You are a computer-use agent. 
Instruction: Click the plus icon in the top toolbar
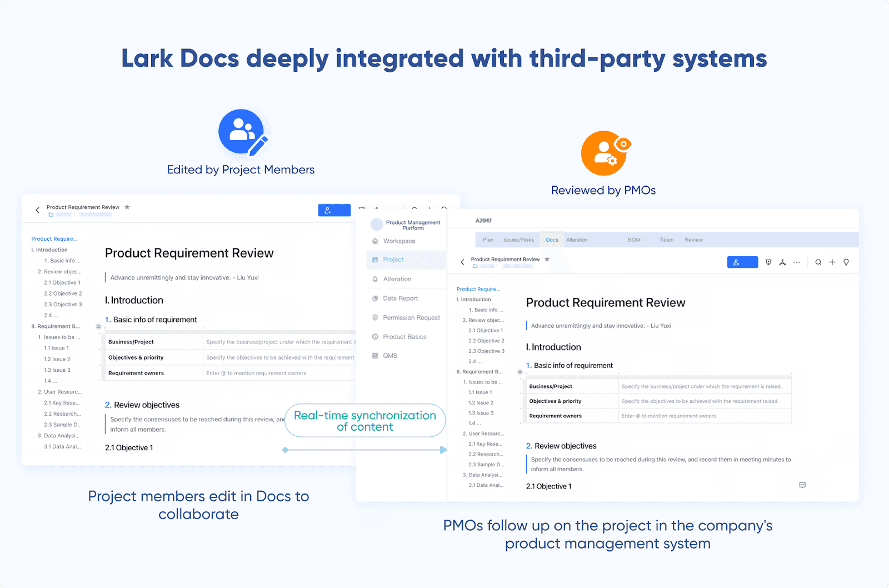click(832, 262)
